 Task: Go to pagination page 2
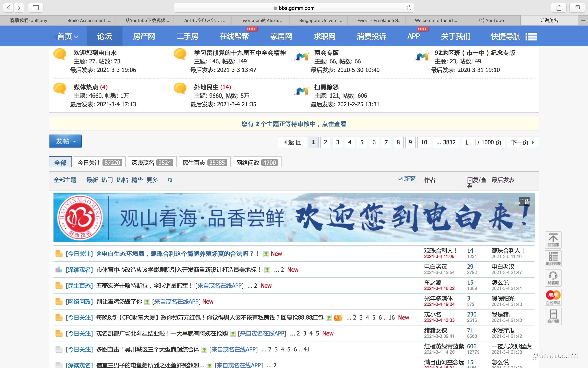(x=325, y=142)
